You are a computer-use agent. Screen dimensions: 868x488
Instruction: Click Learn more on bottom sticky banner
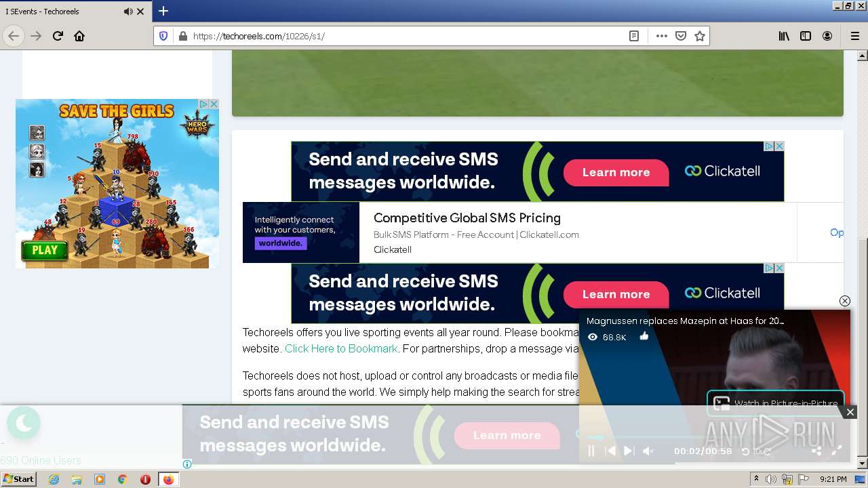pyautogui.click(x=507, y=435)
